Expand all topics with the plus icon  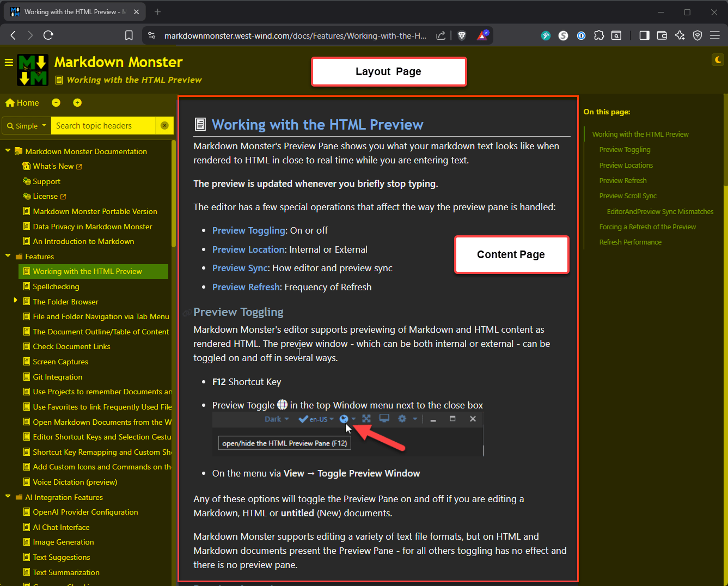point(77,102)
